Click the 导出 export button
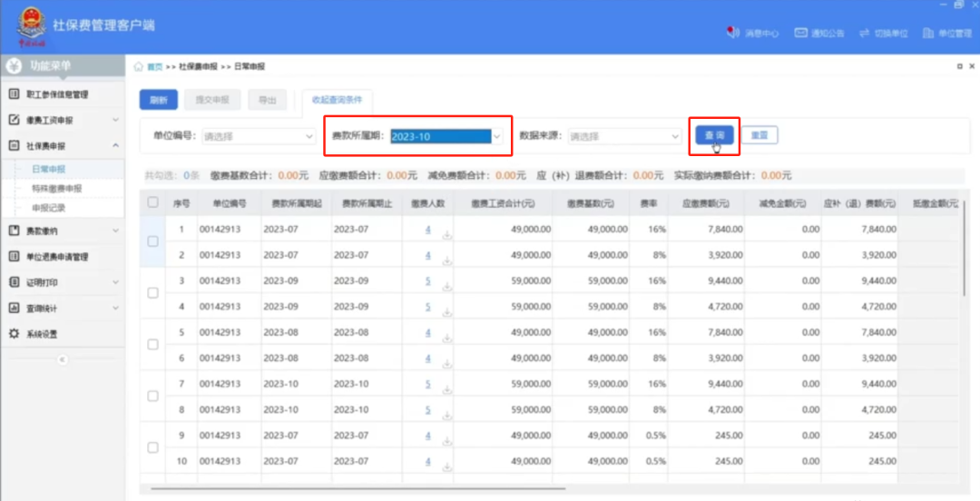 268,100
